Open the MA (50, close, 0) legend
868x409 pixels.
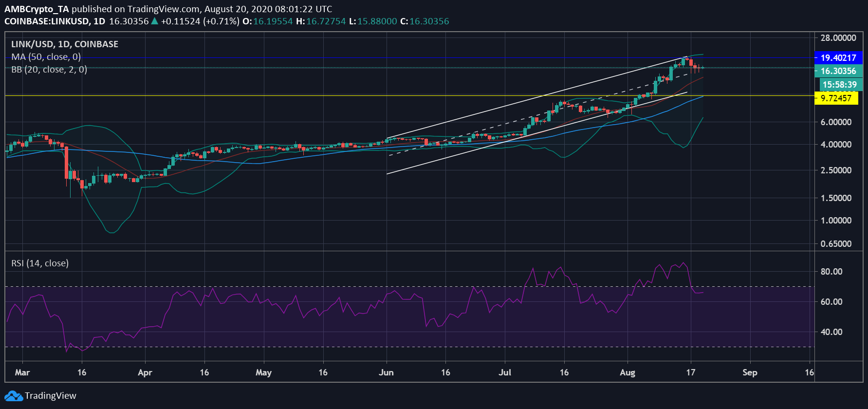[46, 57]
